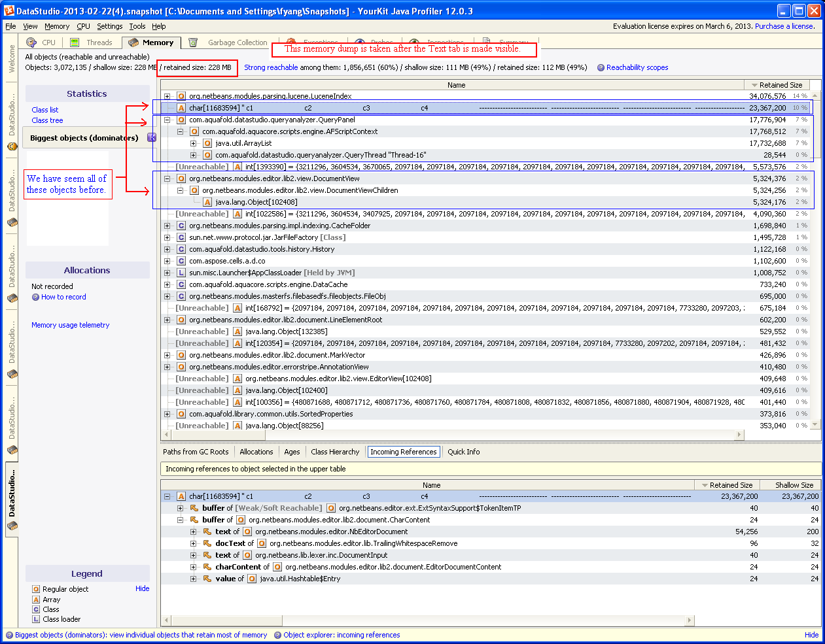Switch to Paths from GC Roots tab
Image resolution: width=825 pixels, height=644 pixels.
click(196, 452)
